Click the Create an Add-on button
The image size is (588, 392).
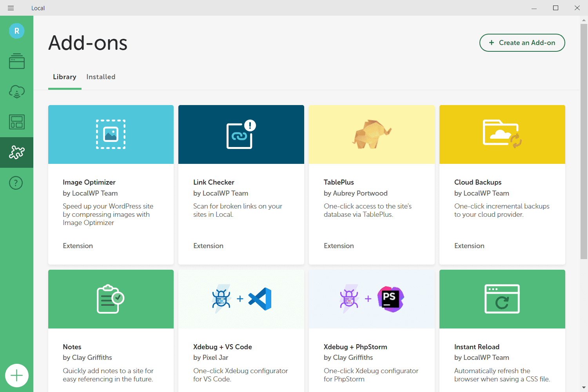click(x=522, y=43)
